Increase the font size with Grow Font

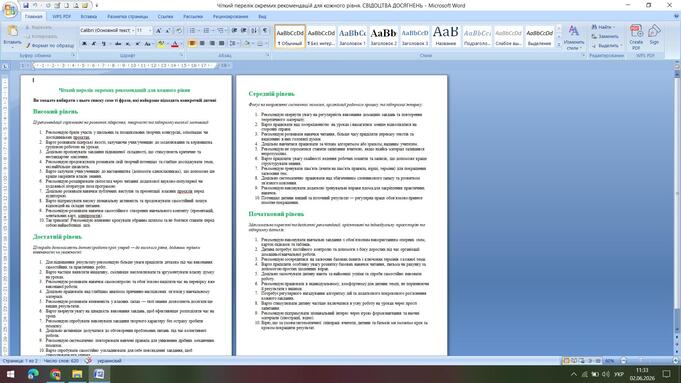(x=159, y=30)
